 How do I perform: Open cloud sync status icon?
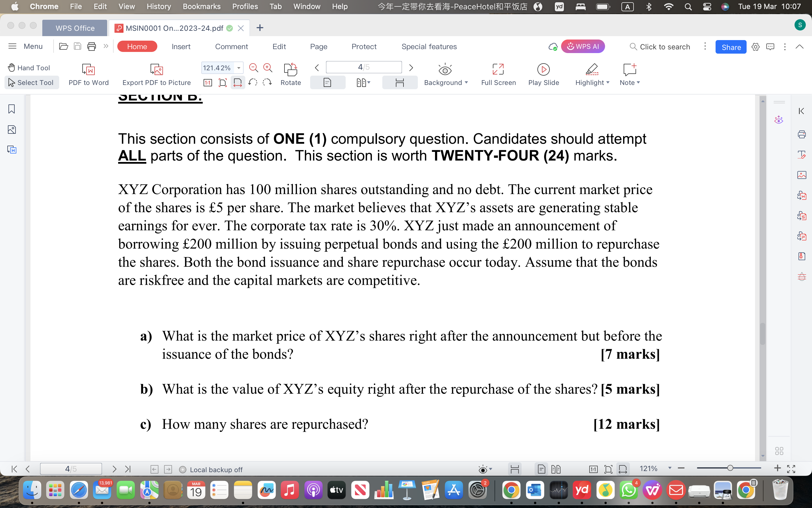(553, 47)
